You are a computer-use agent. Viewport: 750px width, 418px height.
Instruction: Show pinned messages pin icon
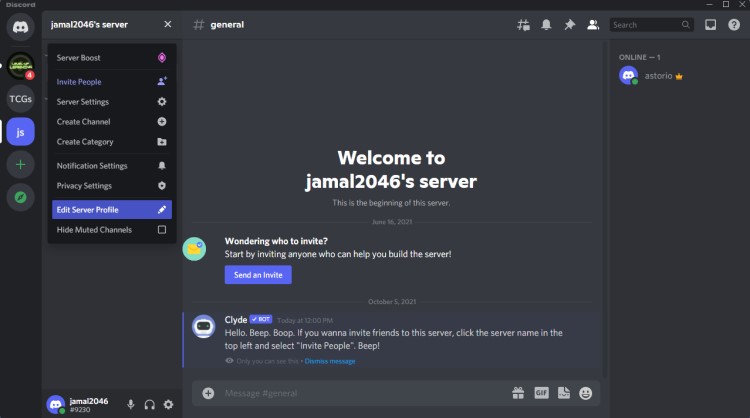point(569,25)
